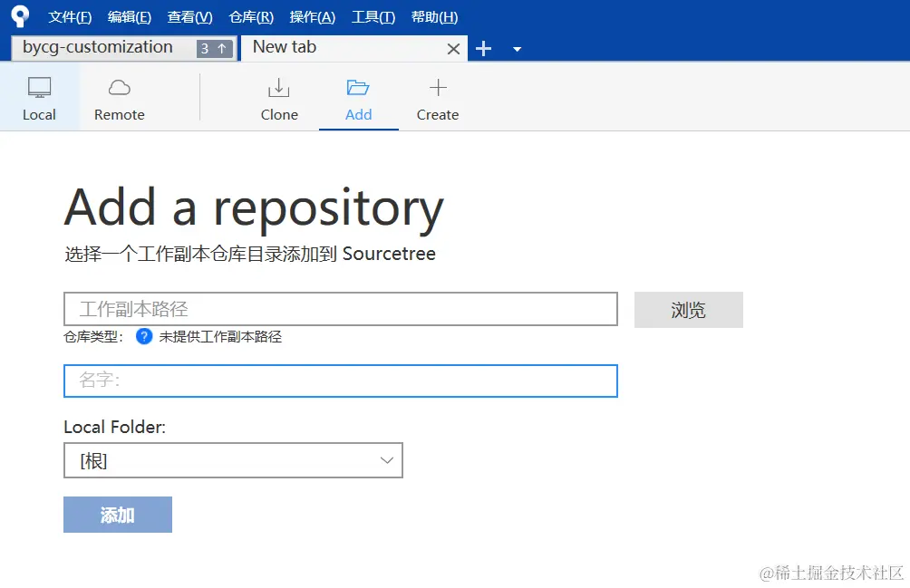
Task: Click the 未提供工作副本路径 status text
Action: (x=220, y=337)
